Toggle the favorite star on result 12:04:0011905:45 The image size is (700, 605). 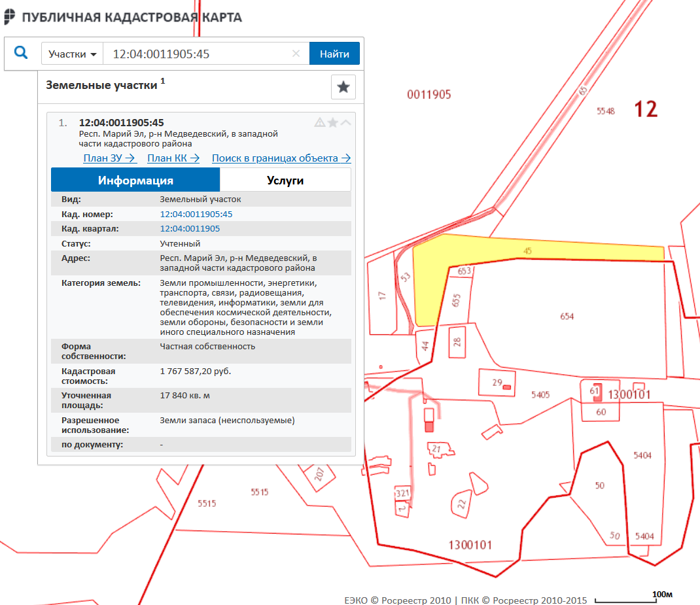pyautogui.click(x=333, y=122)
